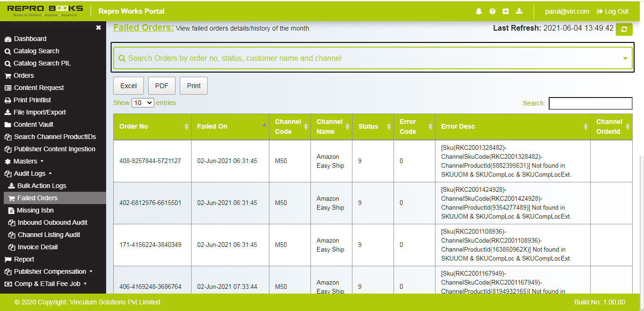Open the Show entries count dropdown
Viewport: 644px width, 311px height.
(x=142, y=103)
